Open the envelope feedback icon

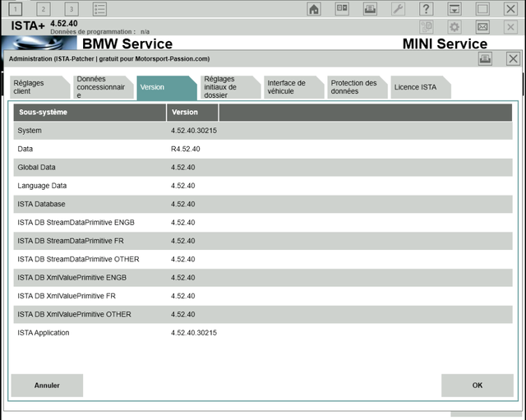(482, 27)
